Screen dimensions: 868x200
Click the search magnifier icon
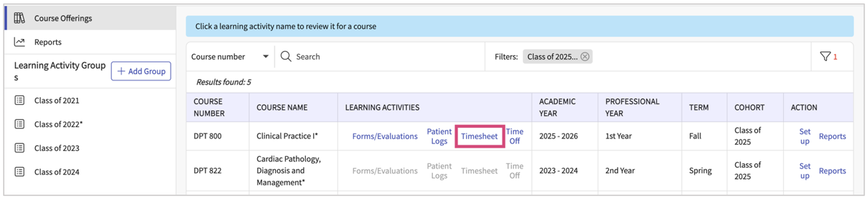pos(286,56)
